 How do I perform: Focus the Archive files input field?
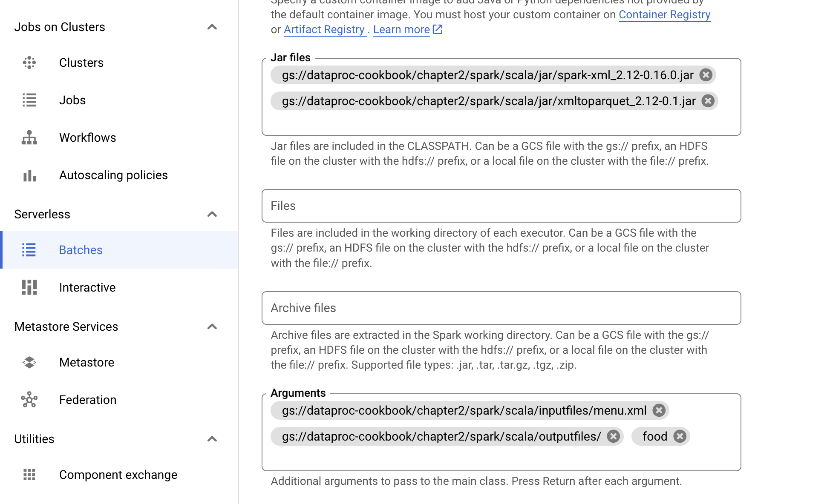pos(501,308)
